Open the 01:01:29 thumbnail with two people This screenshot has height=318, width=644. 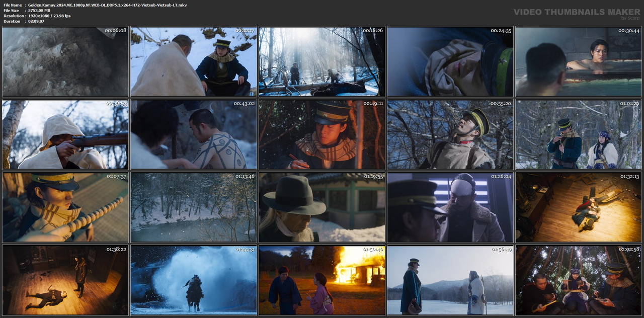[x=579, y=134]
